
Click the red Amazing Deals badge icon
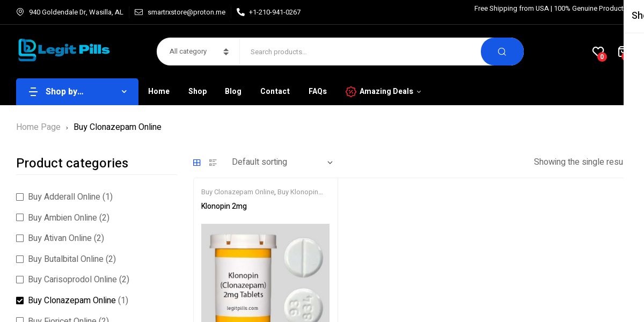pos(351,92)
